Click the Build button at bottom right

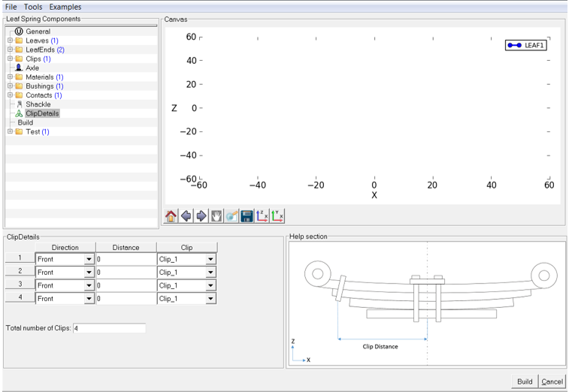(x=525, y=381)
